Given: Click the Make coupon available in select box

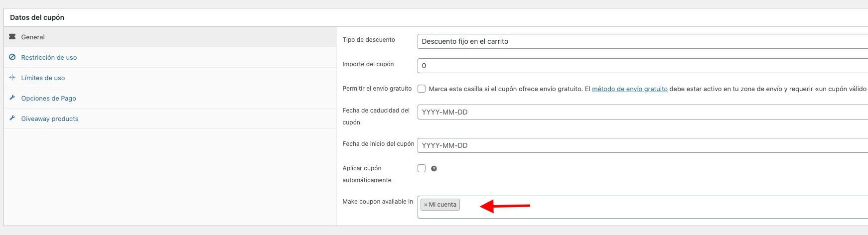Looking at the screenshot, I should coord(643,207).
